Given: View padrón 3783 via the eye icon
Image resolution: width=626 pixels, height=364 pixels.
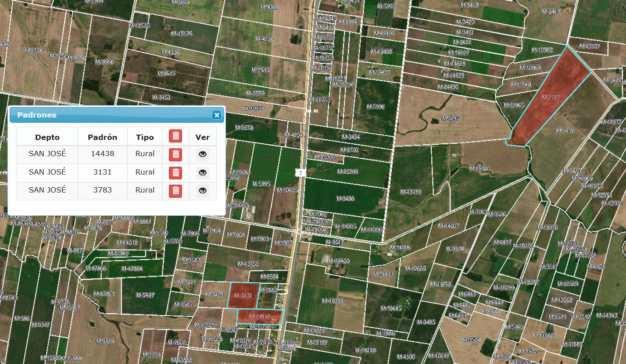Looking at the screenshot, I should [202, 190].
